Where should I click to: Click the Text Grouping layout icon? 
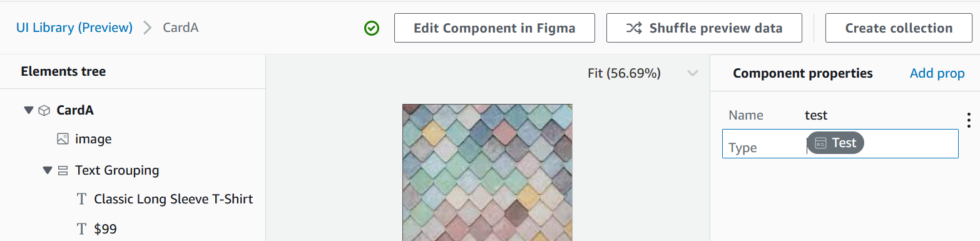[x=63, y=170]
